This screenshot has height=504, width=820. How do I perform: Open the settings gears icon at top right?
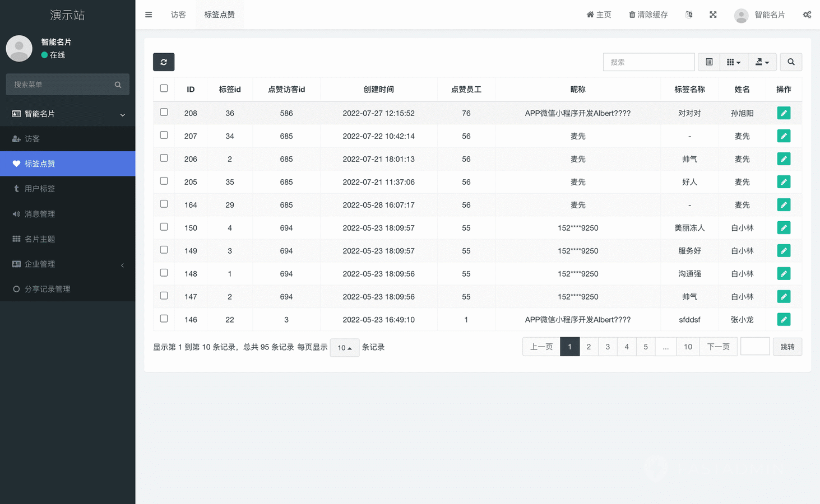pos(807,15)
